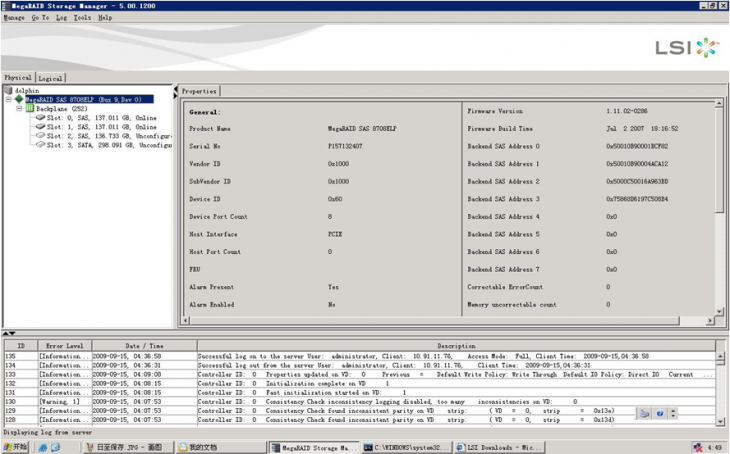The image size is (730, 454).
Task: Open the Properties tab
Action: tap(199, 91)
